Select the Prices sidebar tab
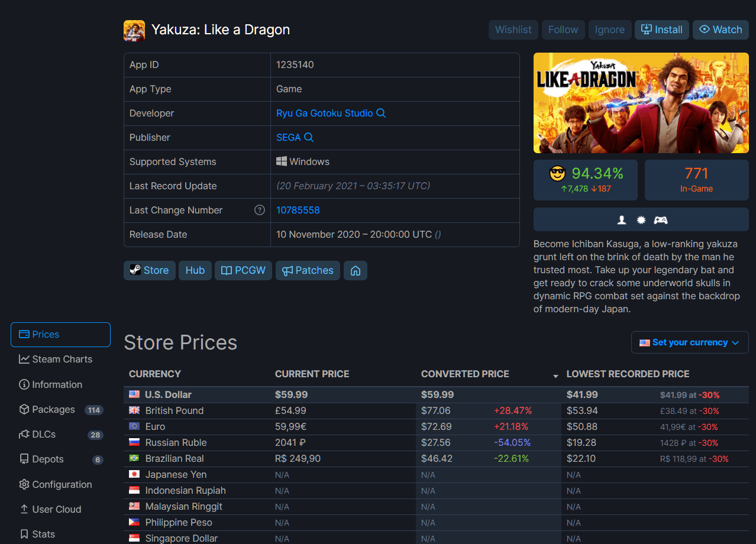This screenshot has width=756, height=544. coord(60,334)
